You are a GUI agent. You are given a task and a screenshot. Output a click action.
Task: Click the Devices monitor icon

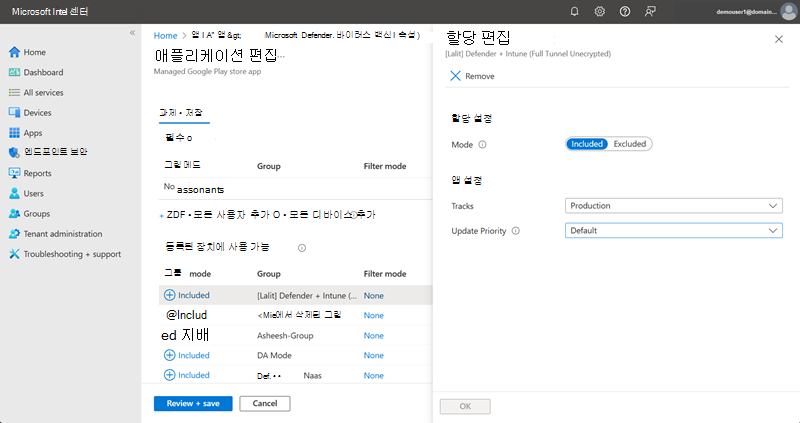point(14,113)
